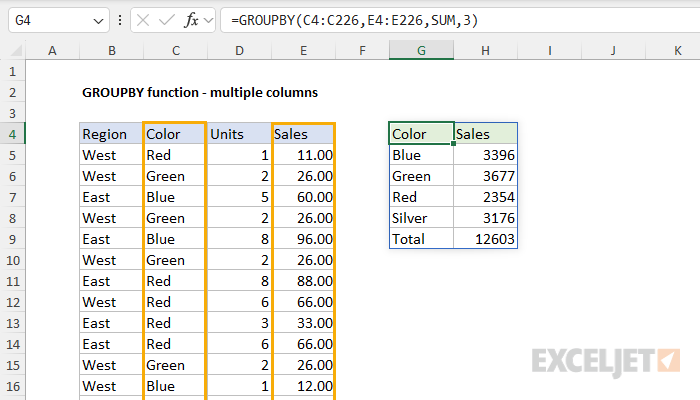Image resolution: width=700 pixels, height=400 pixels.
Task: Click 'Blue' in row 7
Action: click(175, 197)
